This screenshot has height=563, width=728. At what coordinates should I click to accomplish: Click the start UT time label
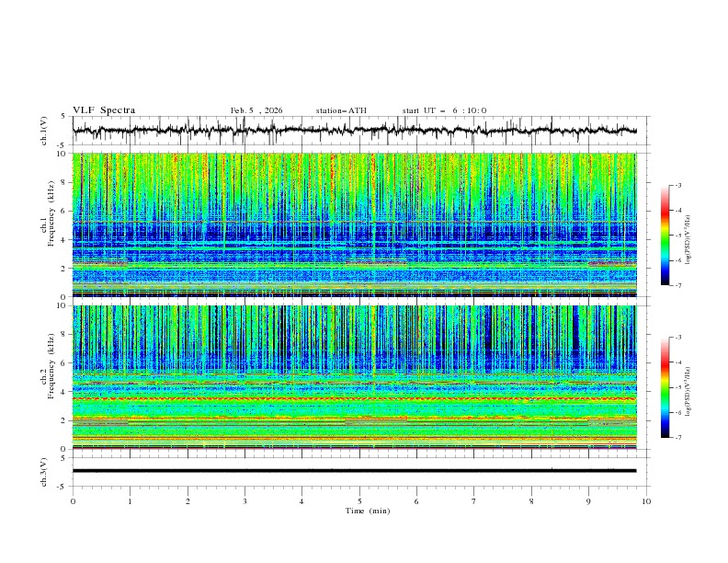[444, 110]
